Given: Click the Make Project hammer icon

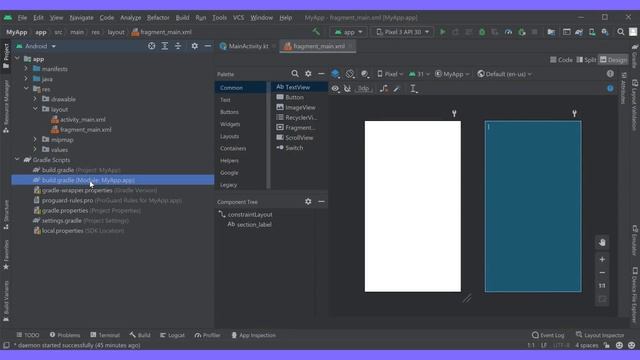Looking at the screenshot, I should (x=316, y=32).
